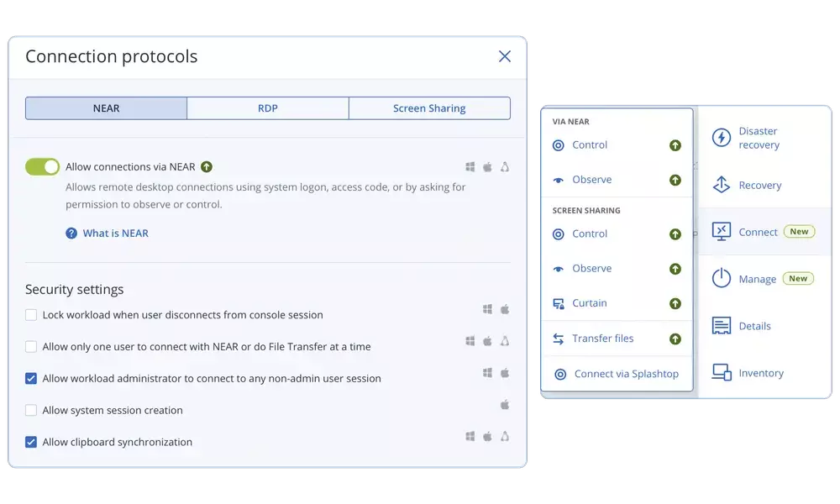Disable Allow connections via NEAR toggle
This screenshot has width=840, height=504.
[x=43, y=167]
